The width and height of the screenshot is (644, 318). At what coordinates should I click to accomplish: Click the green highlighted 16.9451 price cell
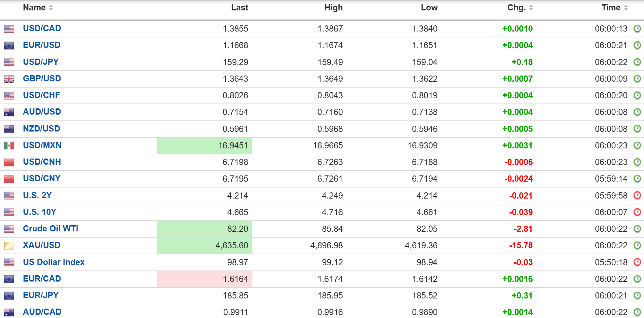point(204,145)
